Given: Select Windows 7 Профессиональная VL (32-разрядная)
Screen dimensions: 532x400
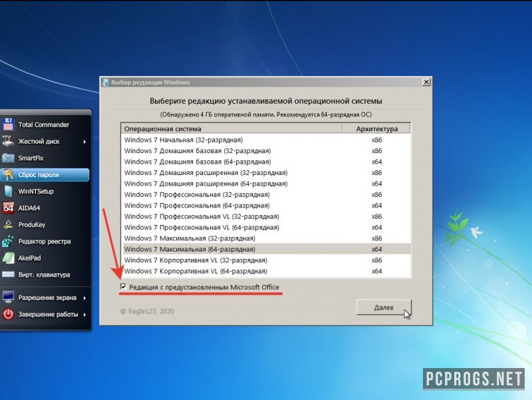Looking at the screenshot, I should coord(266,216).
